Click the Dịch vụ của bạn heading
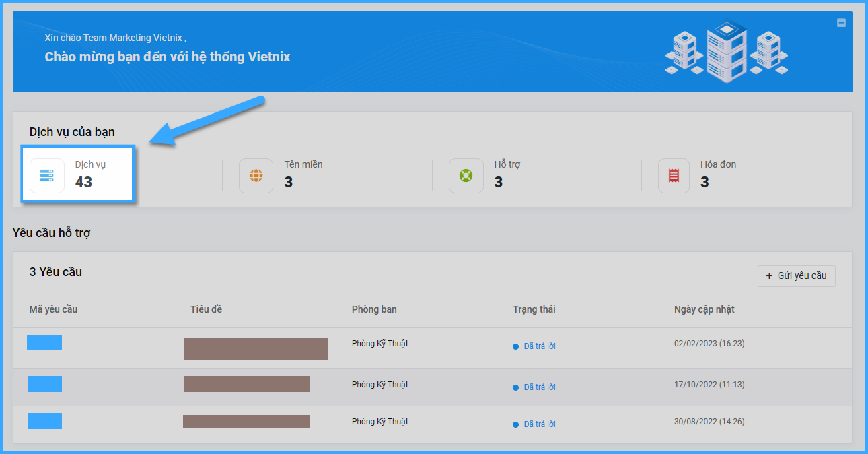The image size is (868, 454). click(x=72, y=132)
